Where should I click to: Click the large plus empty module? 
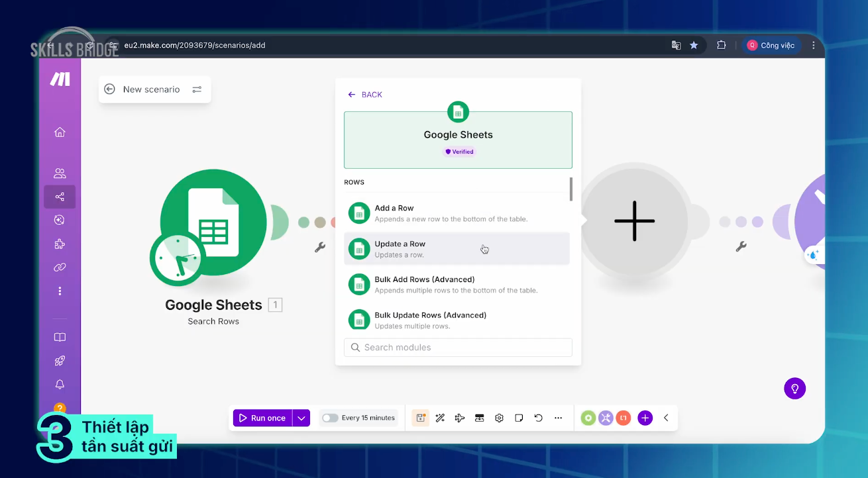(x=634, y=220)
